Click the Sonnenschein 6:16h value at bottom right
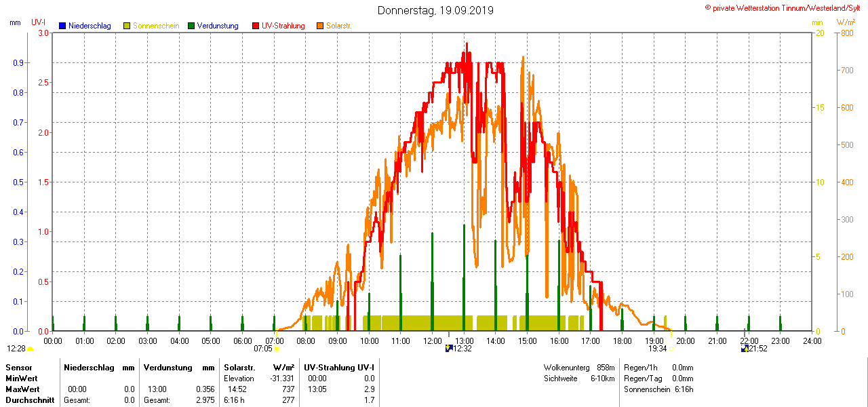The image size is (868, 407). (684, 389)
